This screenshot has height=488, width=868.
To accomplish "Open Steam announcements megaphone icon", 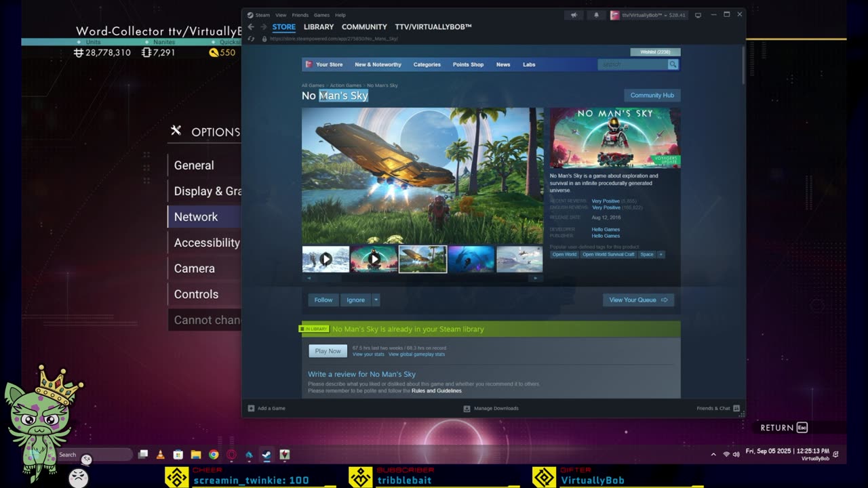I will point(576,15).
